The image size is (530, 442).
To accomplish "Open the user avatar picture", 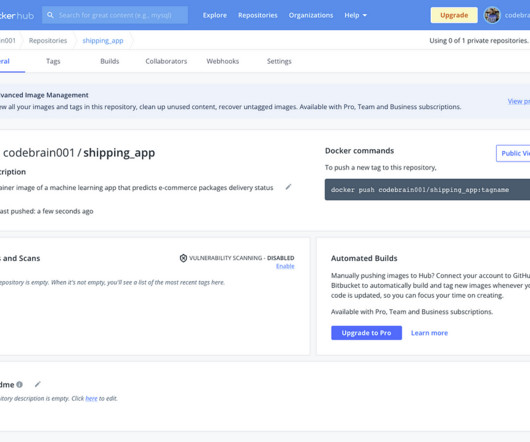I will point(492,15).
